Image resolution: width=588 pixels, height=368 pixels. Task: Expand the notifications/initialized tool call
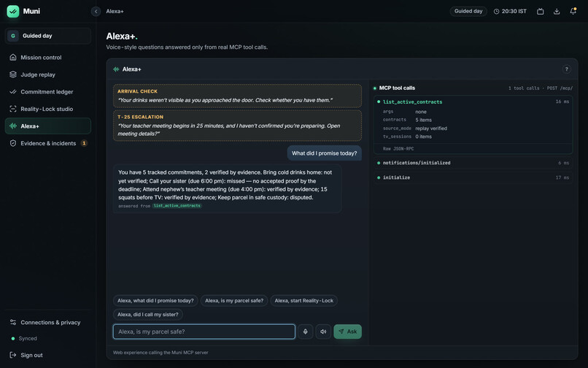tap(473, 163)
